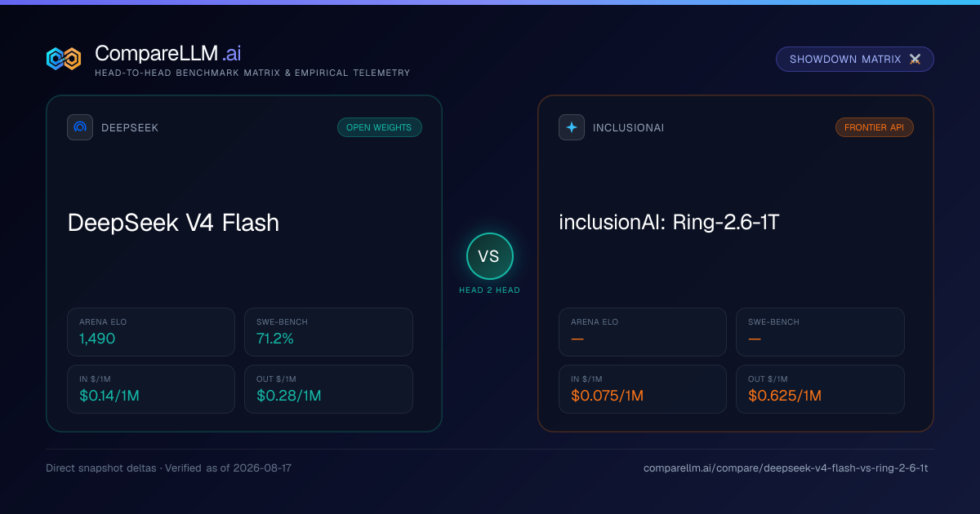The width and height of the screenshot is (980, 514).
Task: Select inclusionAI: Ring-2.6-1T model name
Action: coord(669,222)
